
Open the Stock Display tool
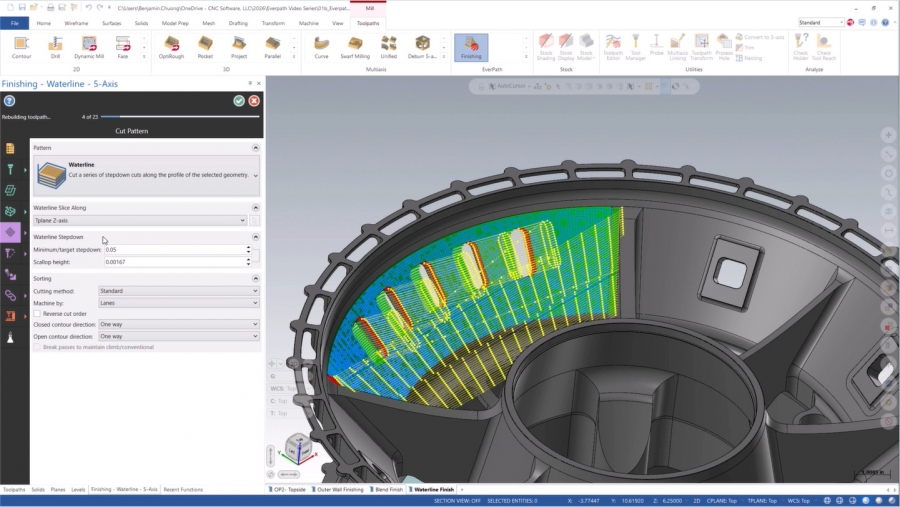point(566,47)
